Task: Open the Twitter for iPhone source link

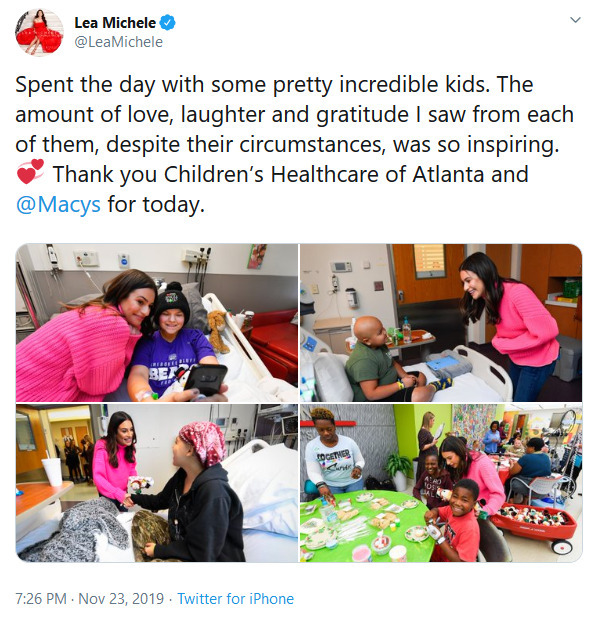Action: tap(235, 599)
